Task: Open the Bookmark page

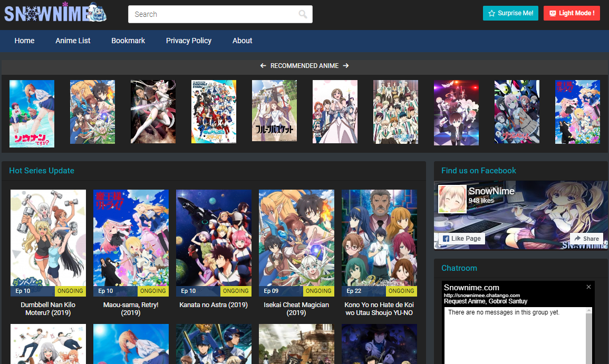Action: 128,41
